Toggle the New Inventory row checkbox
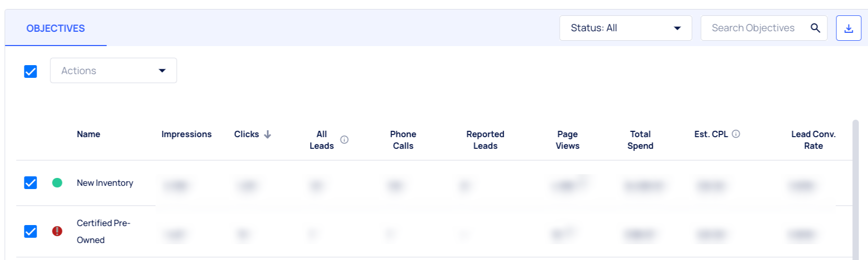Screen dimensions: 868x260 31,183
